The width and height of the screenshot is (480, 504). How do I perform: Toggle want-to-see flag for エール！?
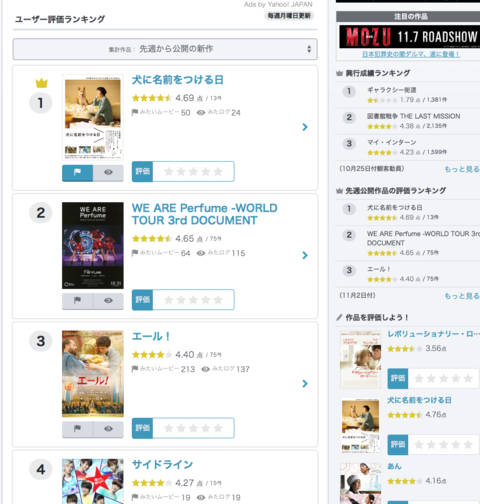[x=77, y=429]
